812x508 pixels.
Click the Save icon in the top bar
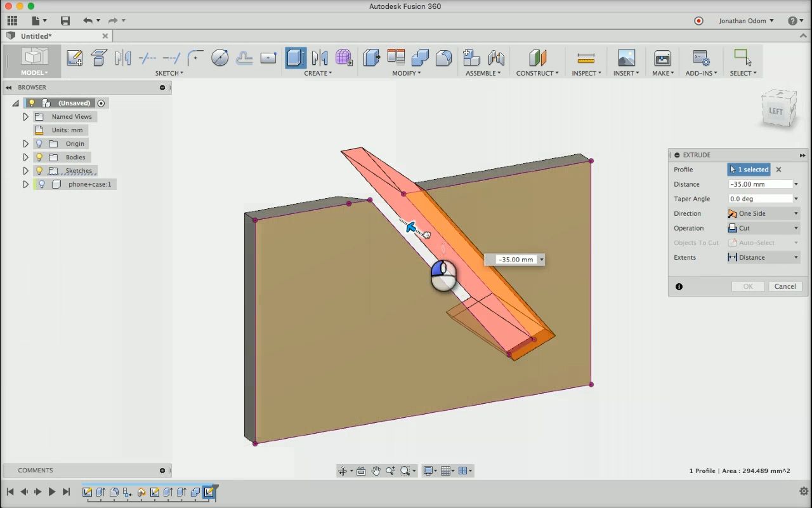click(65, 21)
